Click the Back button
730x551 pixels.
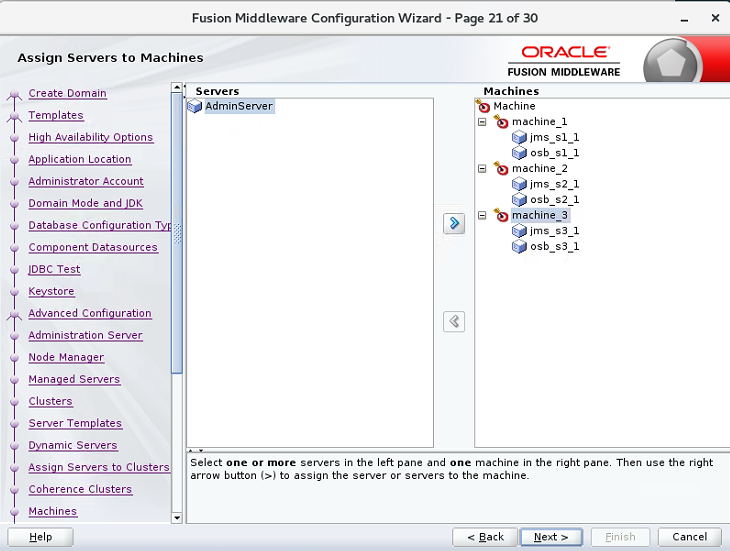[x=485, y=537]
